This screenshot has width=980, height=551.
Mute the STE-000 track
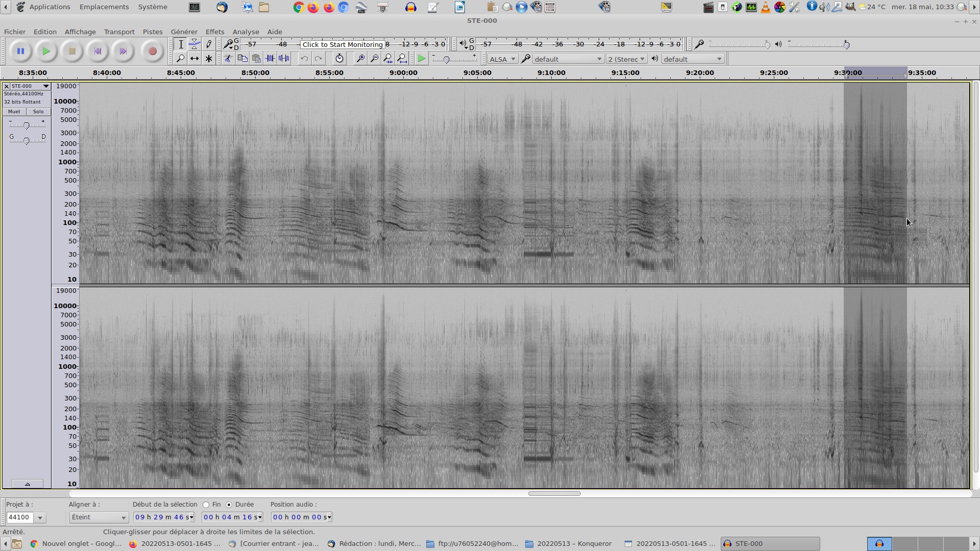[x=14, y=112]
